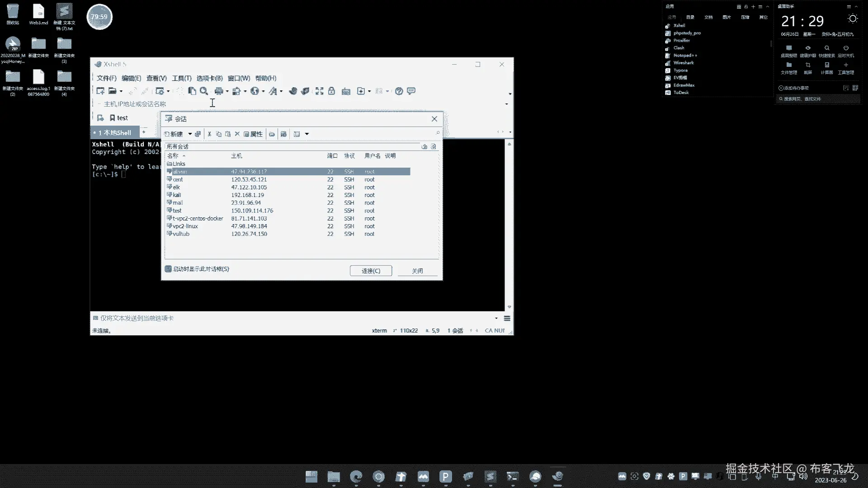The height and width of the screenshot is (488, 868).
Task: Click the 关闭 button in sessions dialog
Action: pyautogui.click(x=417, y=271)
